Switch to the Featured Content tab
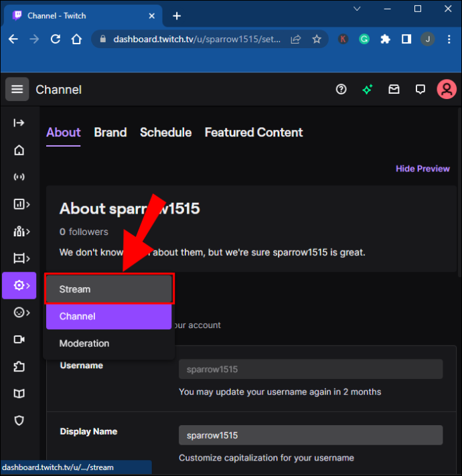Viewport: 462px width, 476px height. (254, 133)
